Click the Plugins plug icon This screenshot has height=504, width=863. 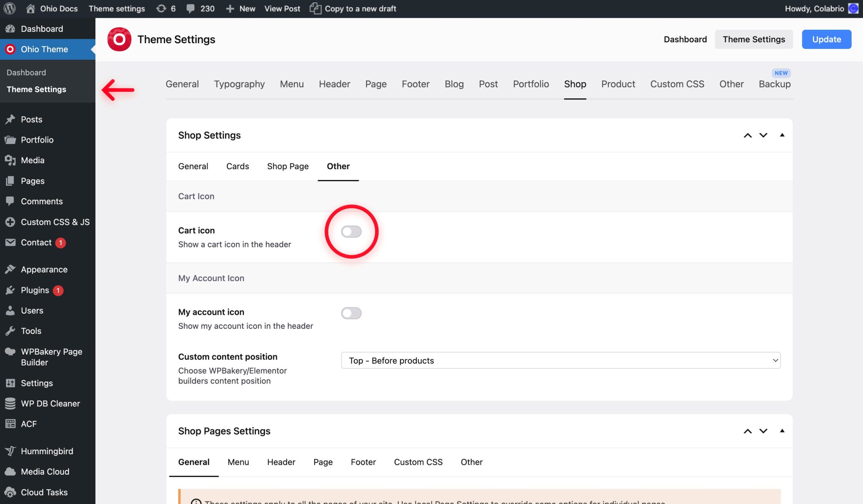coord(10,290)
